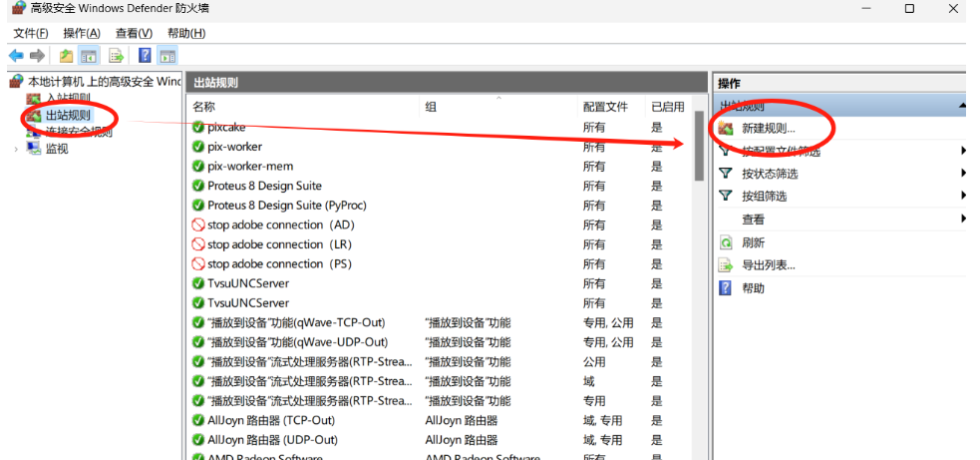
Task: Open the 帮助(H) menu
Action: pos(186,33)
